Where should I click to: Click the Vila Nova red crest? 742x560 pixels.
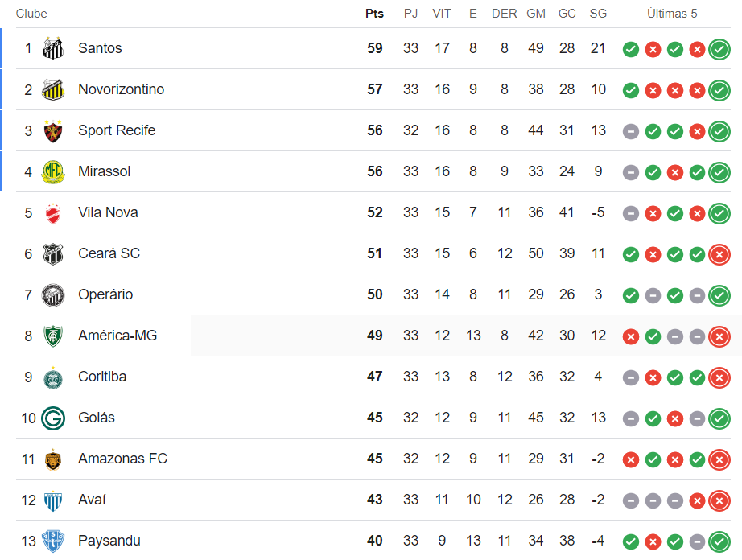(53, 212)
